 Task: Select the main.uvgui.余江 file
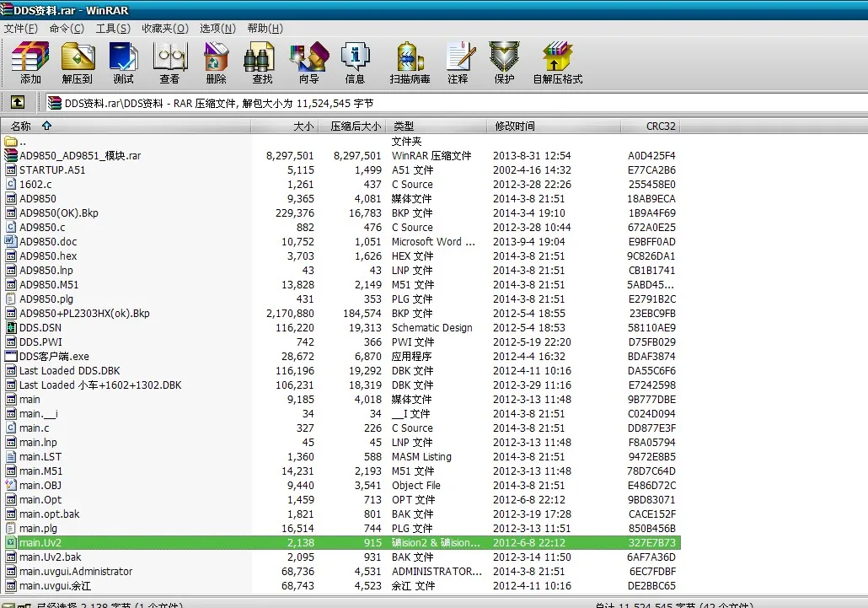[55, 586]
